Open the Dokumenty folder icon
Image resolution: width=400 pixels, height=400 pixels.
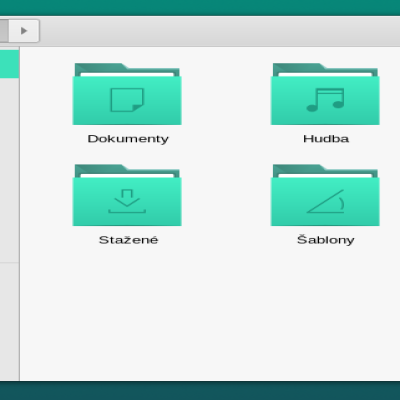click(x=127, y=94)
